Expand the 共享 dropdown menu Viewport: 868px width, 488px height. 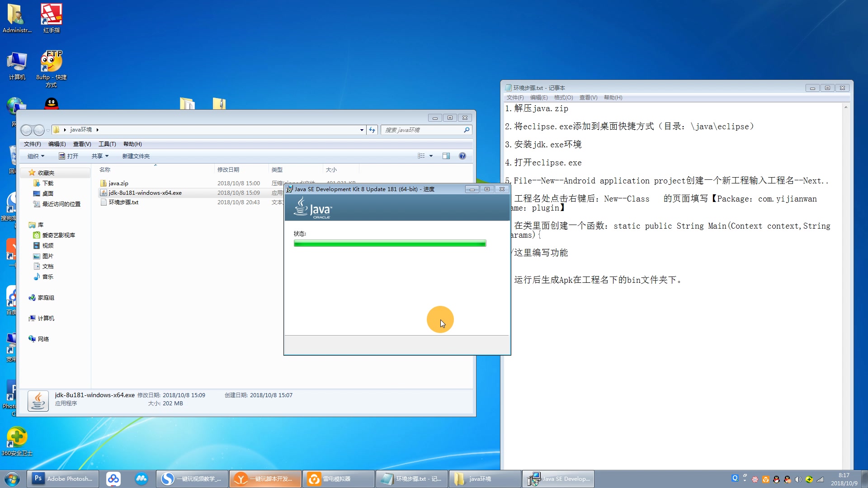click(100, 156)
